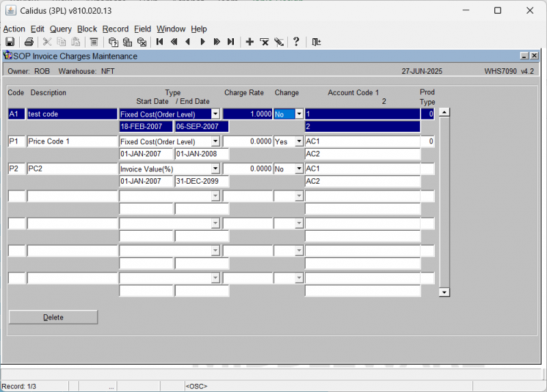Click end date 01-JAN-2008
Image resolution: width=547 pixels, height=392 pixels.
tap(202, 154)
